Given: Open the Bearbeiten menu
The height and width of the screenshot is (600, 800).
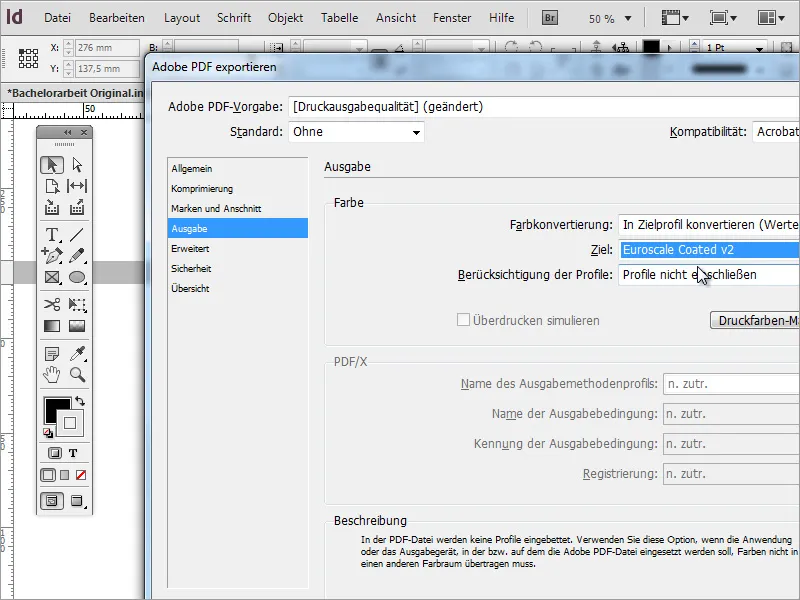Looking at the screenshot, I should (117, 18).
